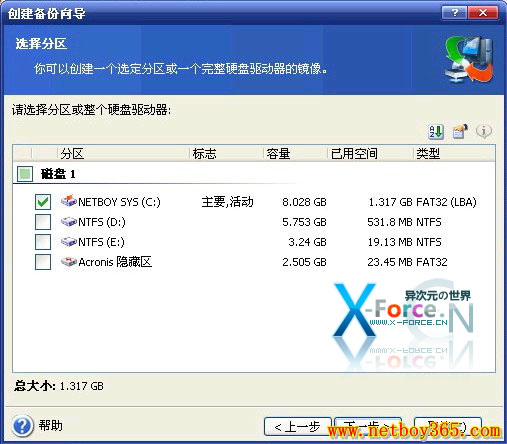The width and height of the screenshot is (507, 444).
Task: Select the Acronis 隐藏区 partition name
Action: pyautogui.click(x=115, y=262)
